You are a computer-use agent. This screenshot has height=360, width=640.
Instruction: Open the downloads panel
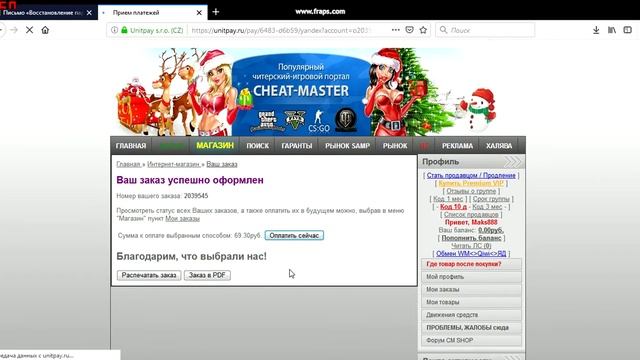pos(596,30)
